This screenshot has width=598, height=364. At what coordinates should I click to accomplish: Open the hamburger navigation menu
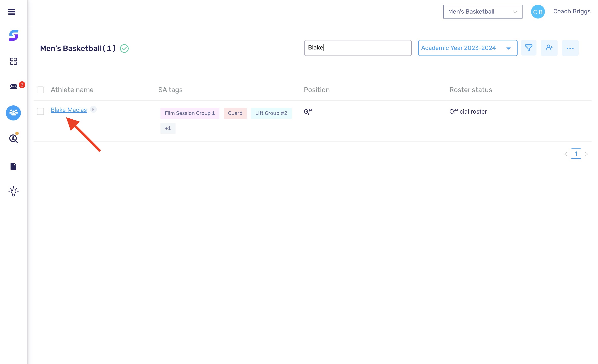[11, 11]
